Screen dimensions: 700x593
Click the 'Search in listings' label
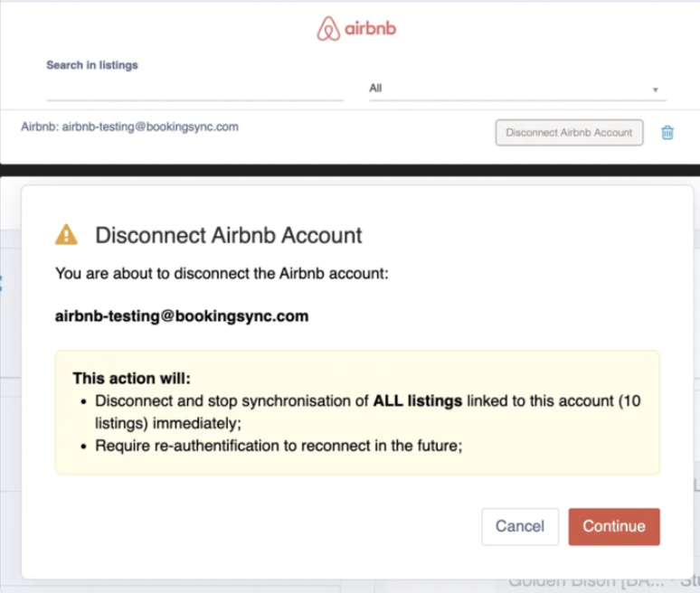tap(92, 65)
